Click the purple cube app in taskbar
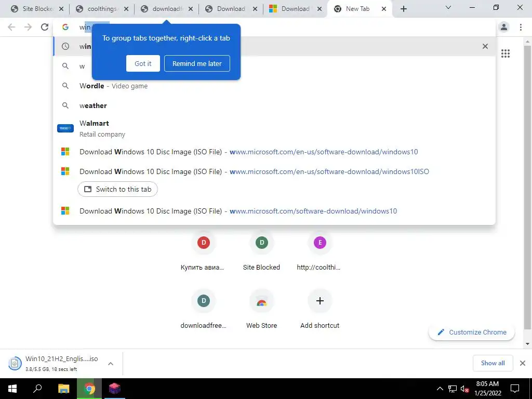Screen dimensions: 532x399 [115, 389]
